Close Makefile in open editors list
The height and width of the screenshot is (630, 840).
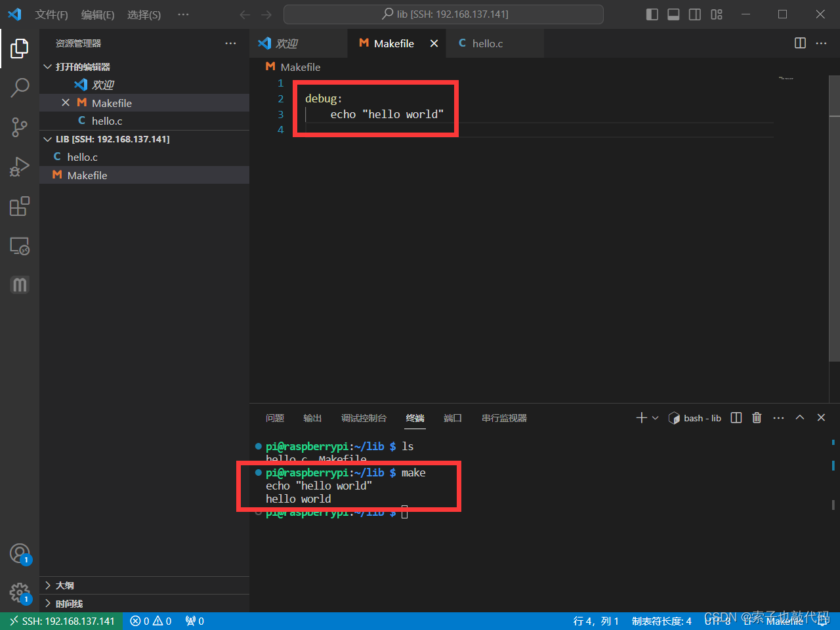(66, 103)
